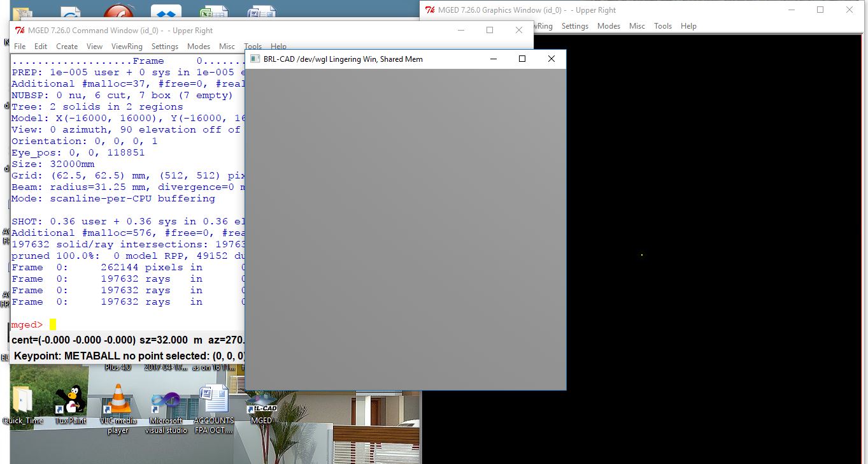Open the View menu in Command Window
Screen dimensions: 868x464
(x=94, y=47)
